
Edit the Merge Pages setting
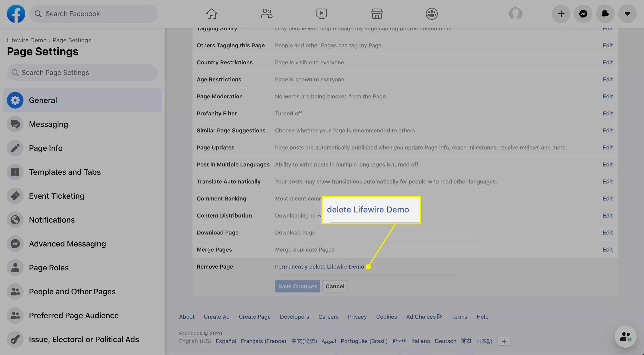click(607, 249)
